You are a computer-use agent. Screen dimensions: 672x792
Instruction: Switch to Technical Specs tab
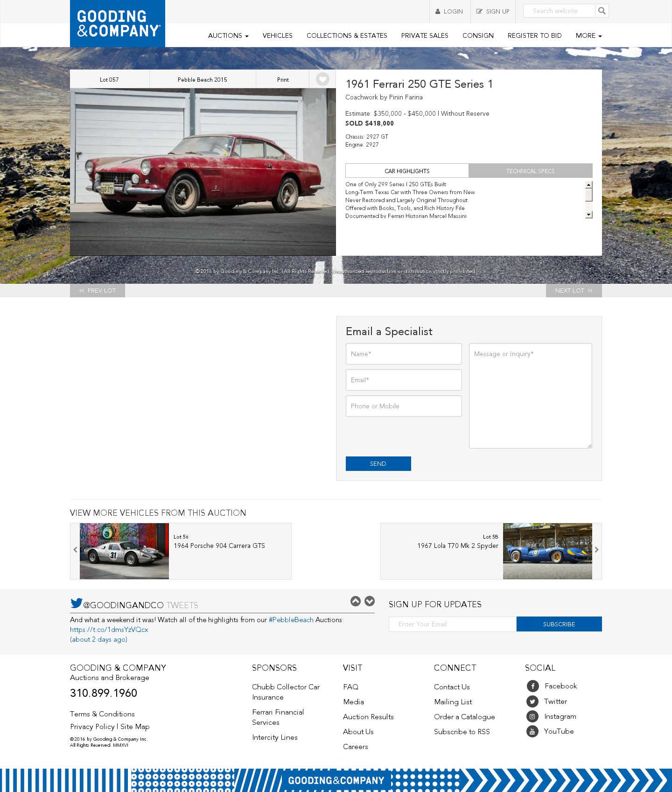point(531,171)
